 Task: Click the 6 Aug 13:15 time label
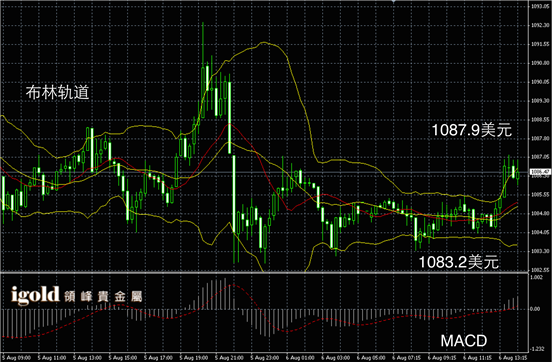[x=513, y=358]
